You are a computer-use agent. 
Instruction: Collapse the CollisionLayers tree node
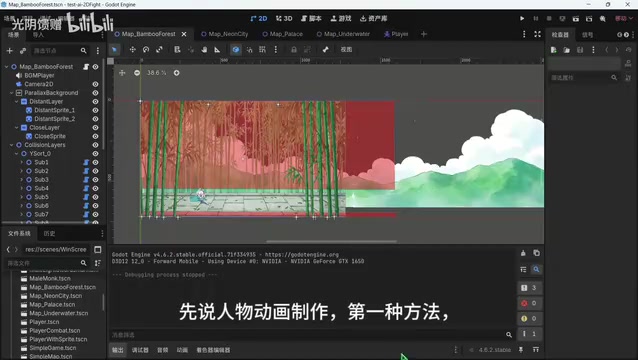click(11, 145)
